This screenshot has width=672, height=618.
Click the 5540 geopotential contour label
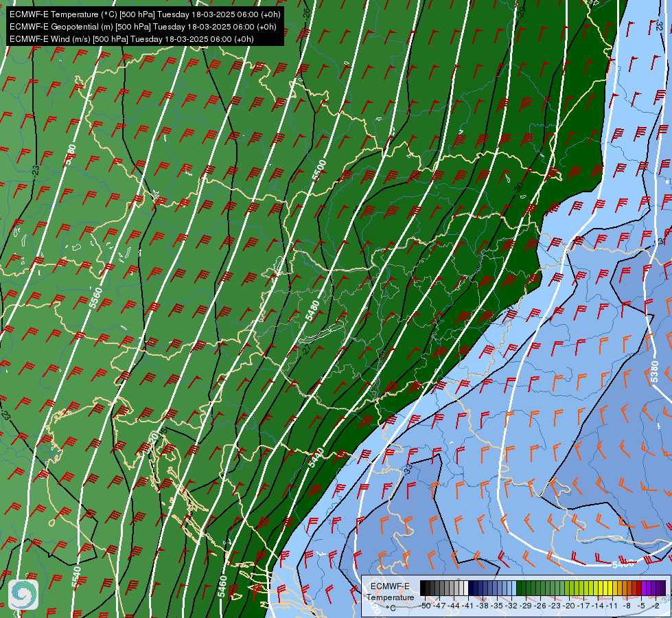coord(76,577)
